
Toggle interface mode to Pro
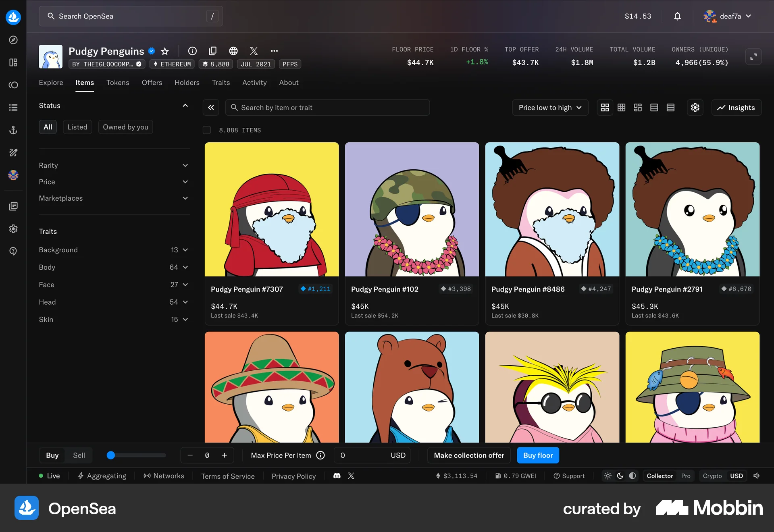click(x=685, y=476)
